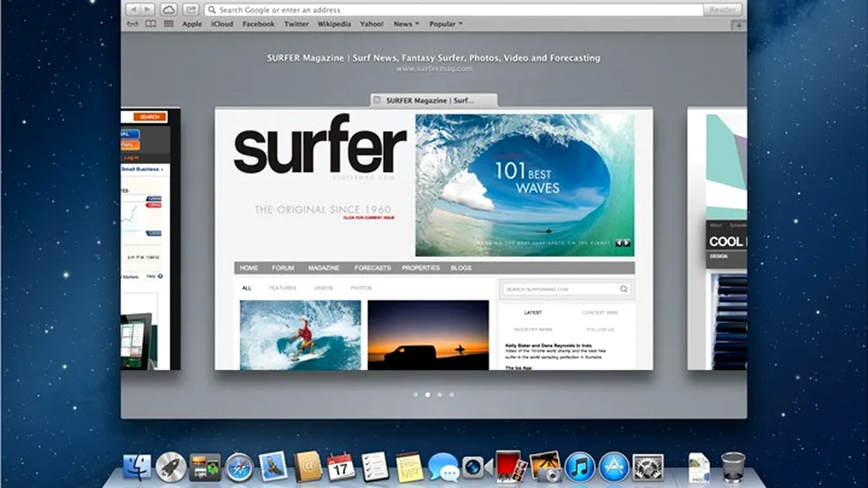This screenshot has width=868, height=488.
Task: Click the Surfermag search magnifier icon
Action: pos(624,289)
